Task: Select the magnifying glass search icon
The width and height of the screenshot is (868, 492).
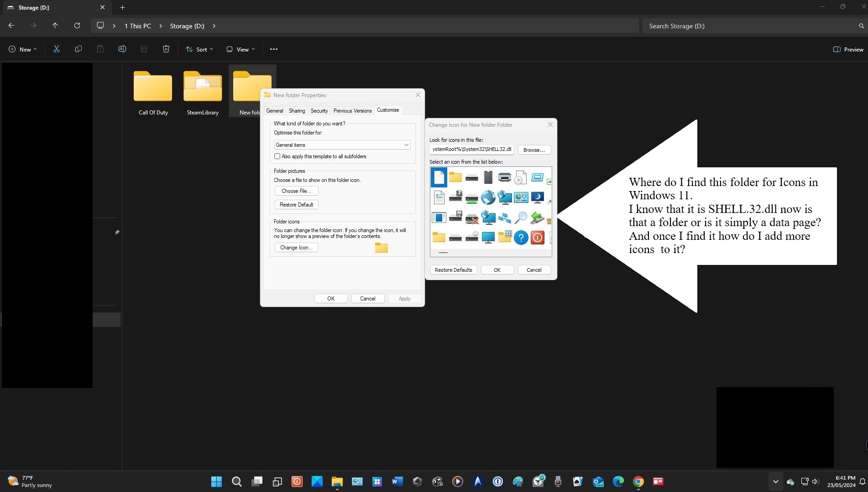Action: pyautogui.click(x=521, y=218)
